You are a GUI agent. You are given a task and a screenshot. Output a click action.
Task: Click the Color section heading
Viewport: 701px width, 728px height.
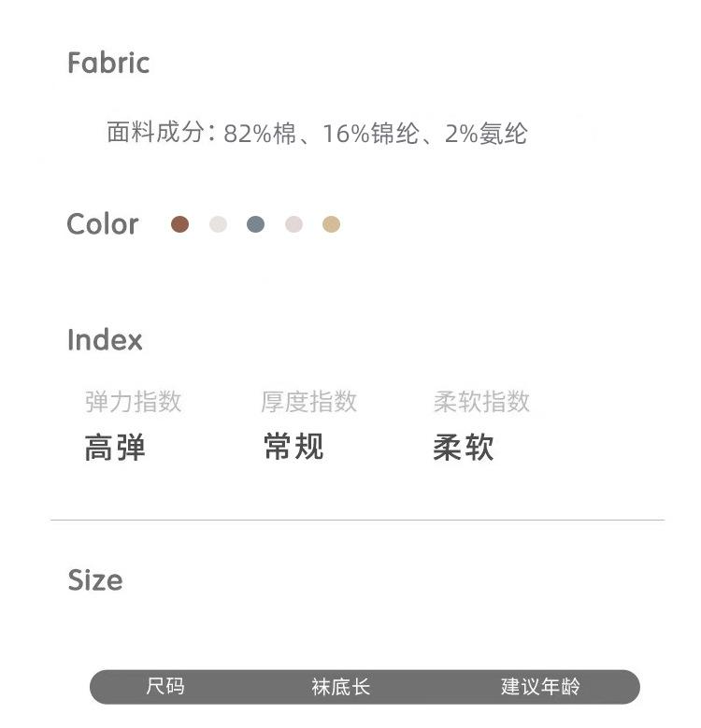[103, 224]
